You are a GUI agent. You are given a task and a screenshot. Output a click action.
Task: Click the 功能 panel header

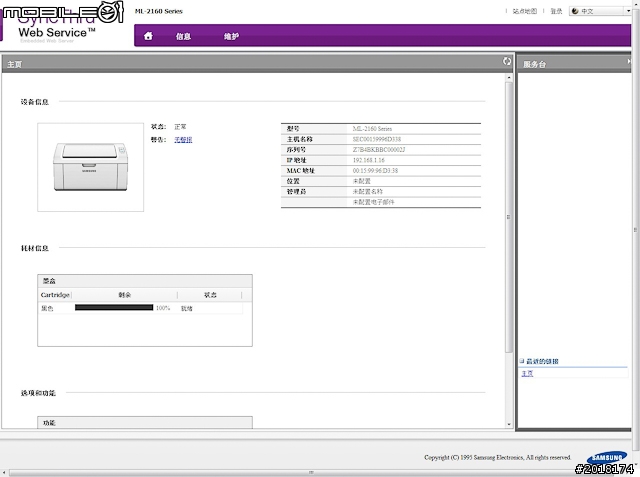pos(145,423)
